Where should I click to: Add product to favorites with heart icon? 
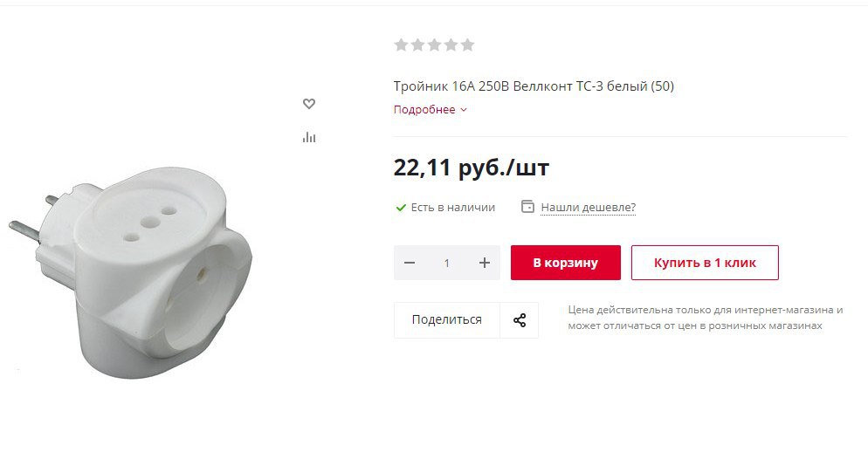[x=309, y=104]
